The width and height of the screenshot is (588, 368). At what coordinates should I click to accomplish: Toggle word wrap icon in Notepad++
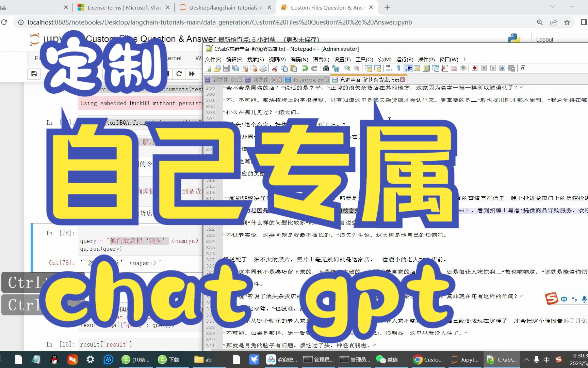(389, 68)
